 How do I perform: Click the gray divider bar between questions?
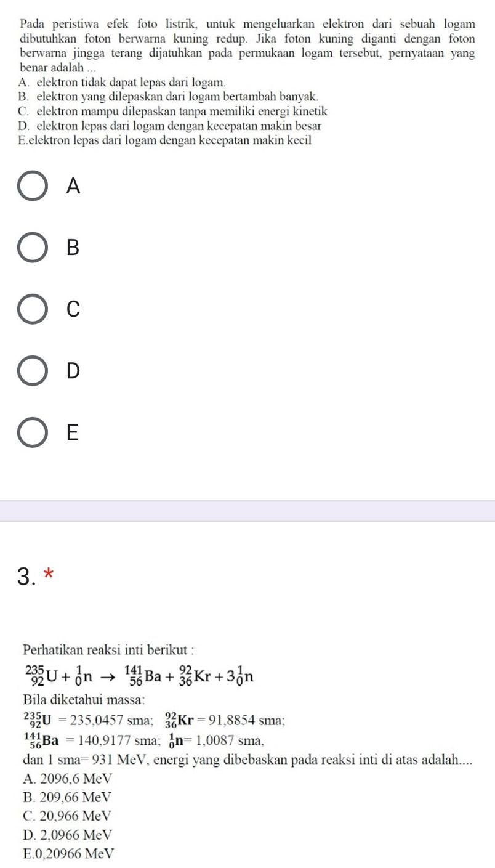(x=247, y=511)
